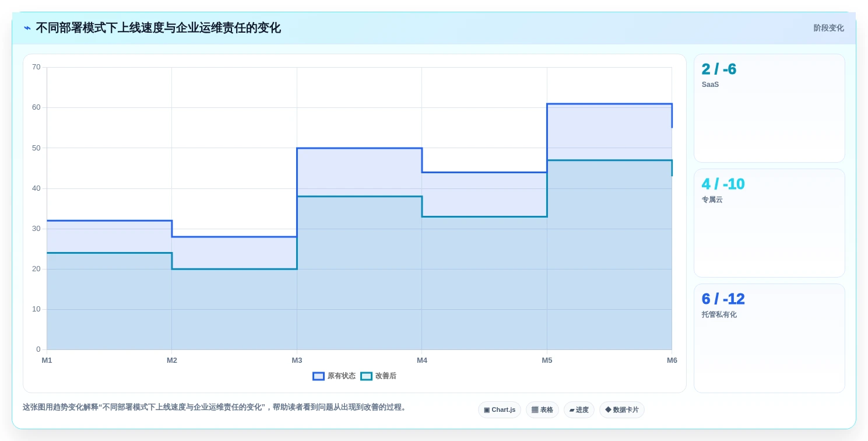Click the blue 原有状态 legend color box
This screenshot has width=868, height=441.
318,376
